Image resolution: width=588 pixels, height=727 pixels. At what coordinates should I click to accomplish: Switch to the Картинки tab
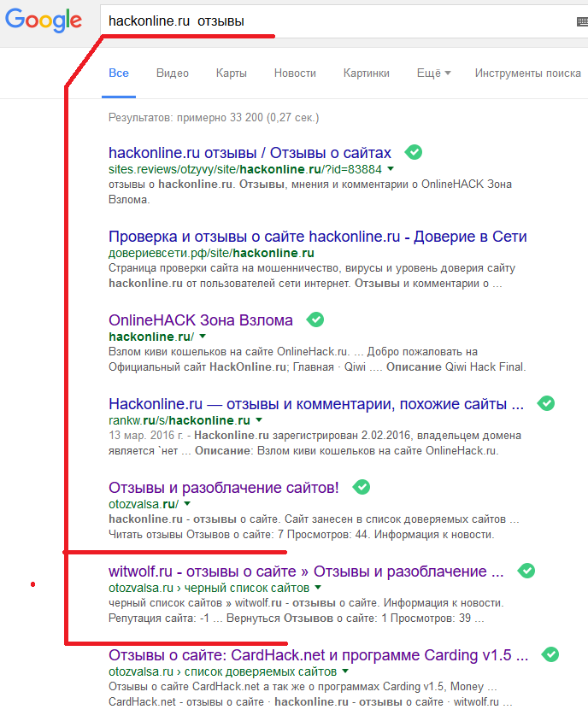point(367,73)
